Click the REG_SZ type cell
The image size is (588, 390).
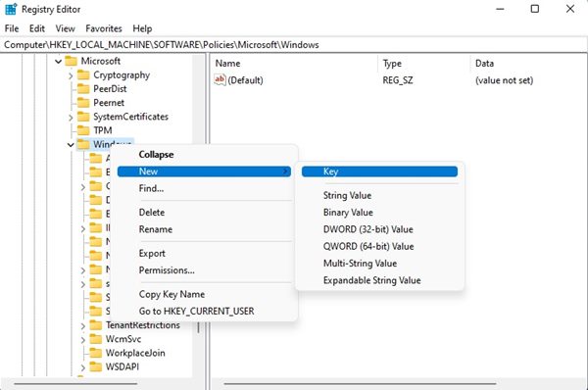pos(398,80)
